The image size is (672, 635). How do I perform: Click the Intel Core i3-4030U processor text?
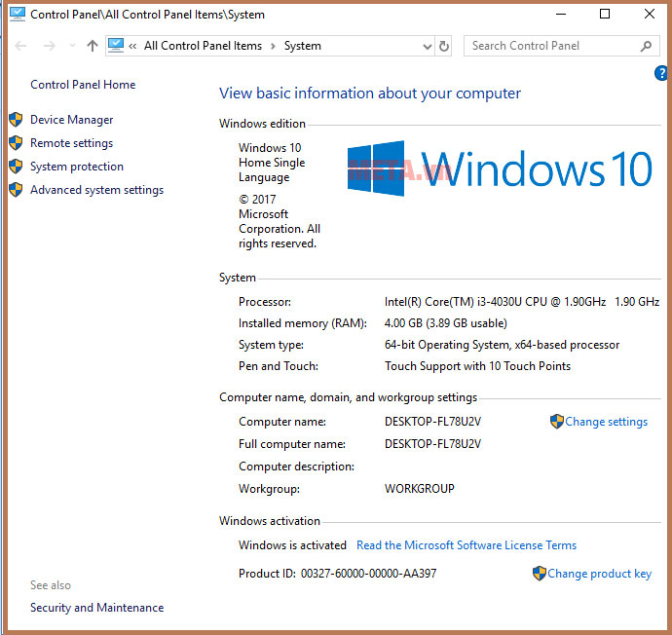pos(522,302)
